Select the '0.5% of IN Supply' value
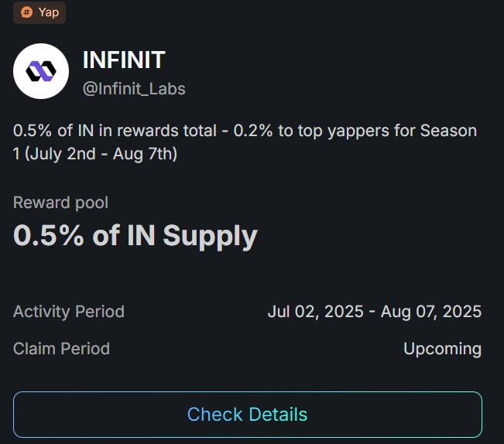This screenshot has width=504, height=444. [x=135, y=237]
